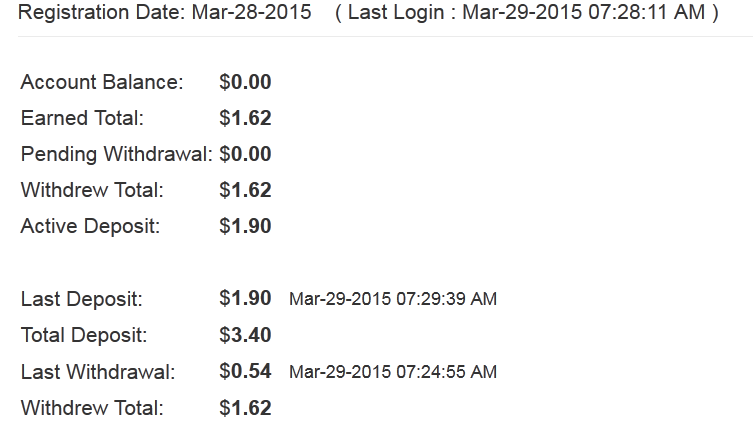Click the Active Deposit $1.90 amount

click(245, 226)
